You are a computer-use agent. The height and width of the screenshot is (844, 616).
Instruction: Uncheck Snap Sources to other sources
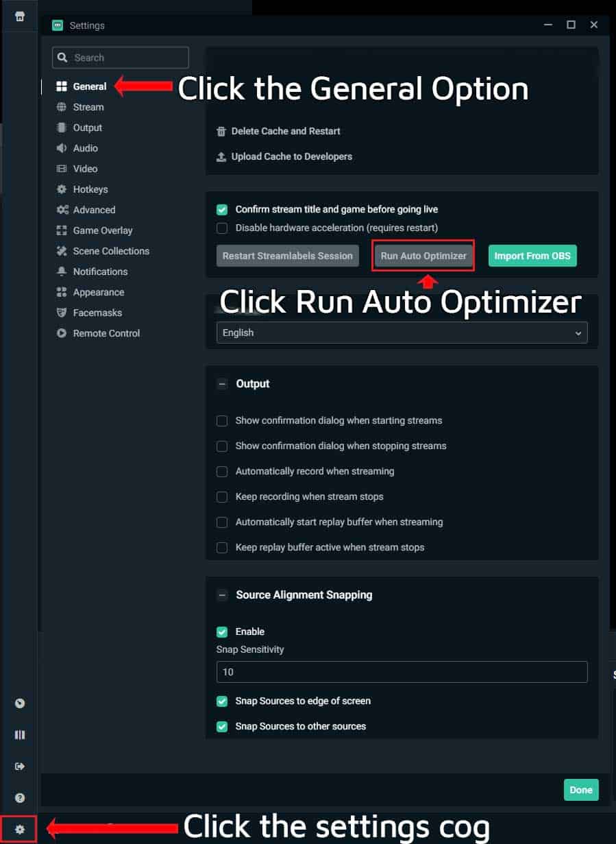[222, 726]
